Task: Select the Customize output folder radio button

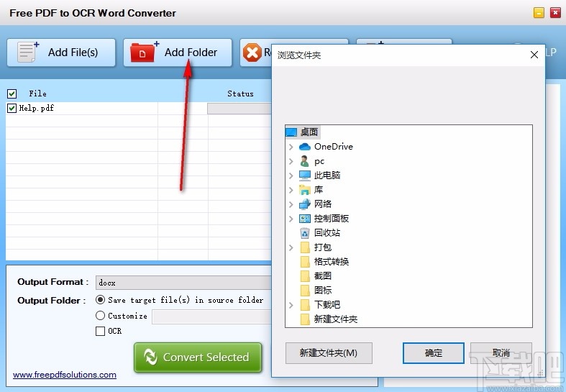Action: pos(101,316)
